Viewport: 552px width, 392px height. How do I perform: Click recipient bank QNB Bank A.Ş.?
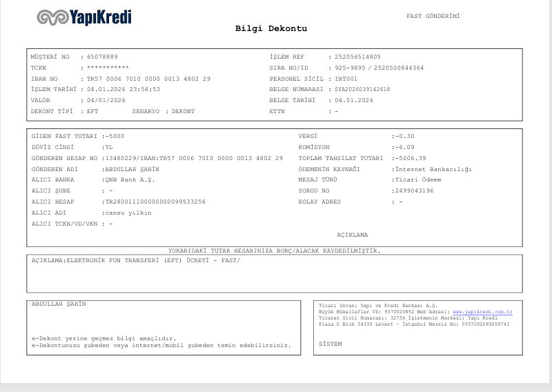pos(130,179)
